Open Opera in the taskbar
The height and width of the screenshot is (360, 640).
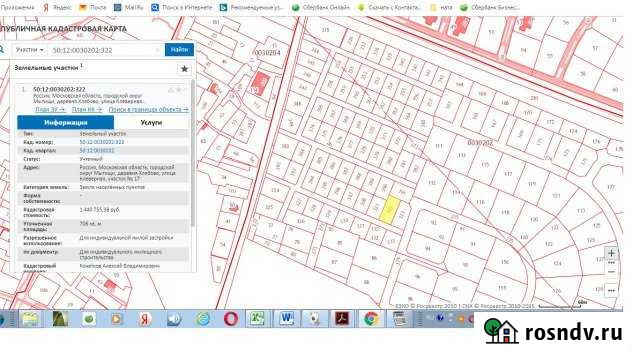(231, 319)
